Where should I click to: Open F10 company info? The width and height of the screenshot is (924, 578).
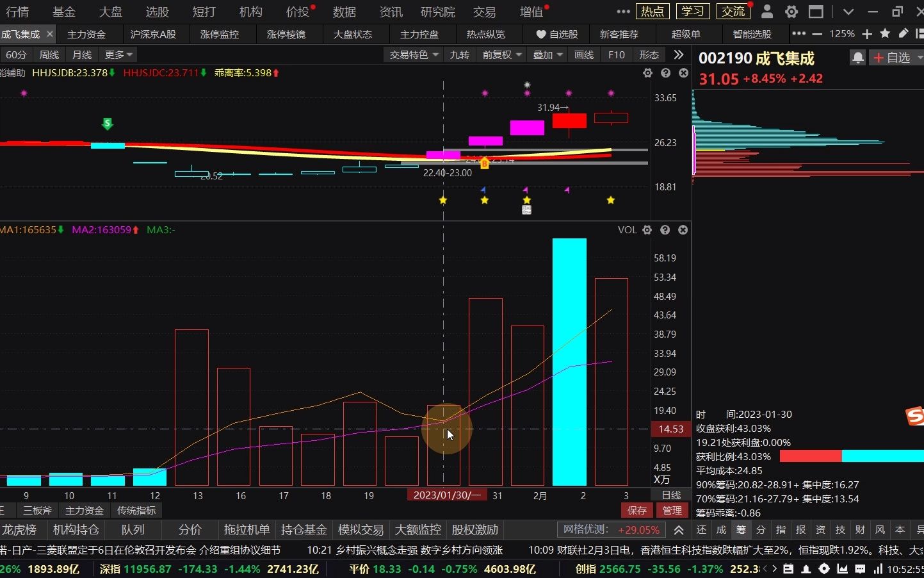pos(616,54)
